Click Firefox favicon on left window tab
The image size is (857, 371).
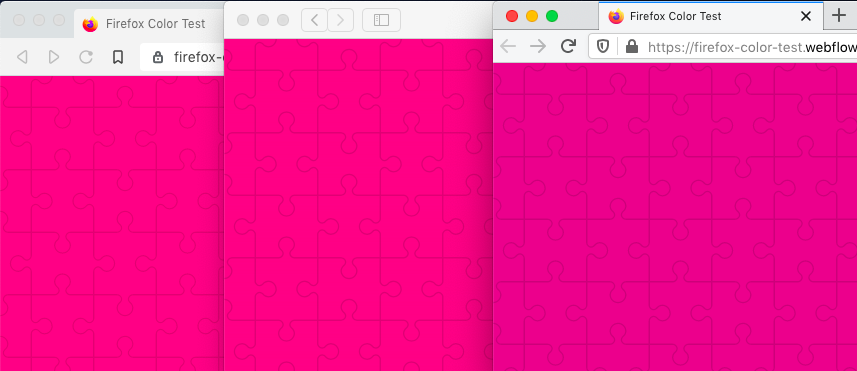point(90,25)
